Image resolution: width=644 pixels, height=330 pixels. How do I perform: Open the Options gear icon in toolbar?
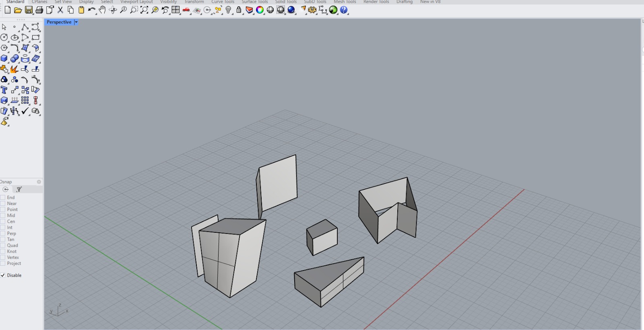312,10
